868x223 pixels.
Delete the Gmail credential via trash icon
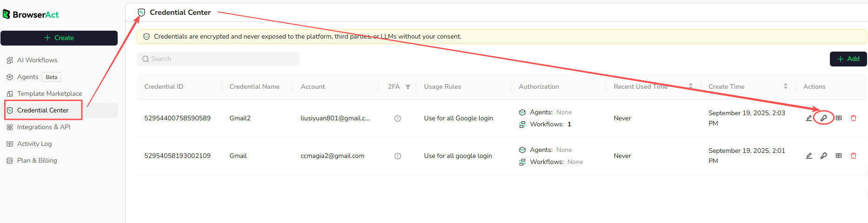[854, 156]
